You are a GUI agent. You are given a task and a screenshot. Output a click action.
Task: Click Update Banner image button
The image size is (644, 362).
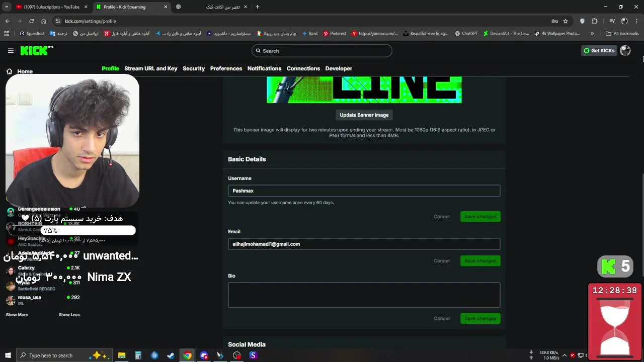(x=364, y=115)
